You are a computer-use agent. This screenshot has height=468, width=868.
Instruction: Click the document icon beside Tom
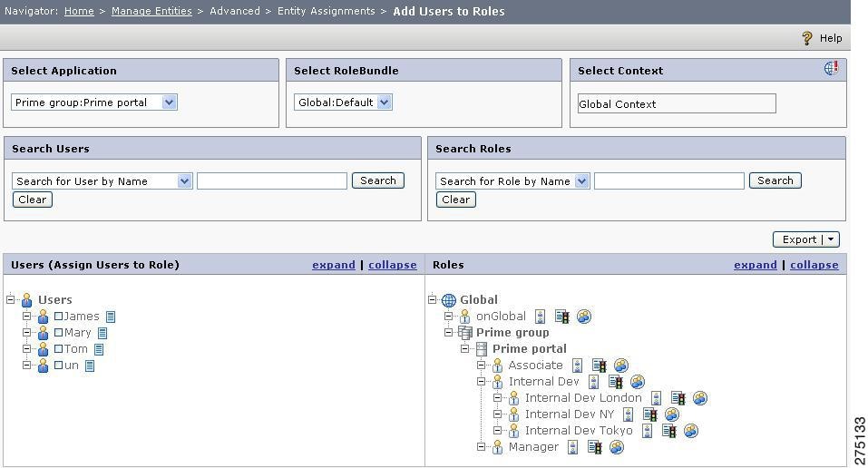click(x=99, y=349)
